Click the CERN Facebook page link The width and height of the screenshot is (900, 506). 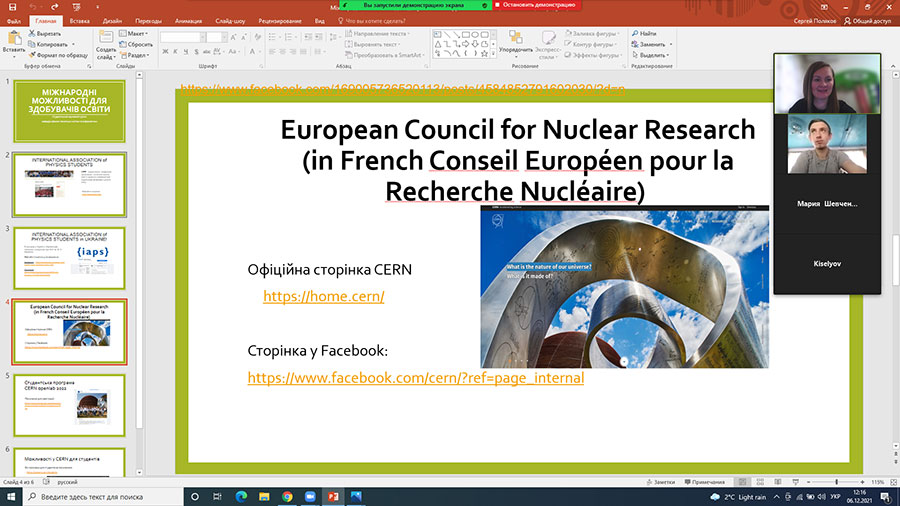click(415, 378)
